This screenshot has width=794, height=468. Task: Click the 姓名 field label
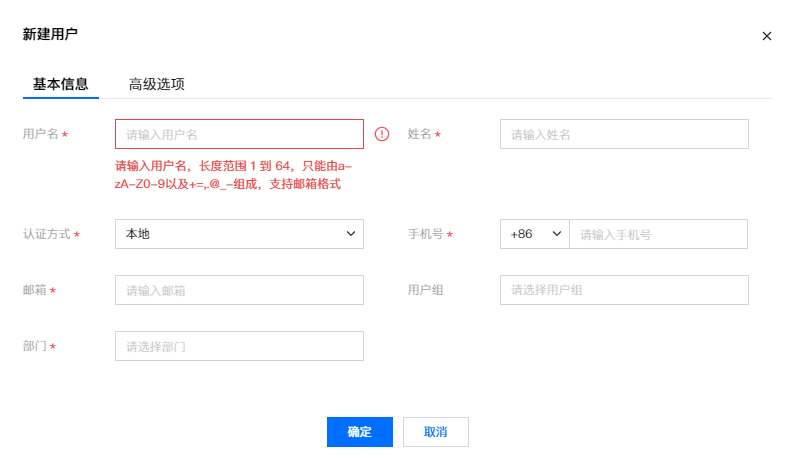pos(420,134)
